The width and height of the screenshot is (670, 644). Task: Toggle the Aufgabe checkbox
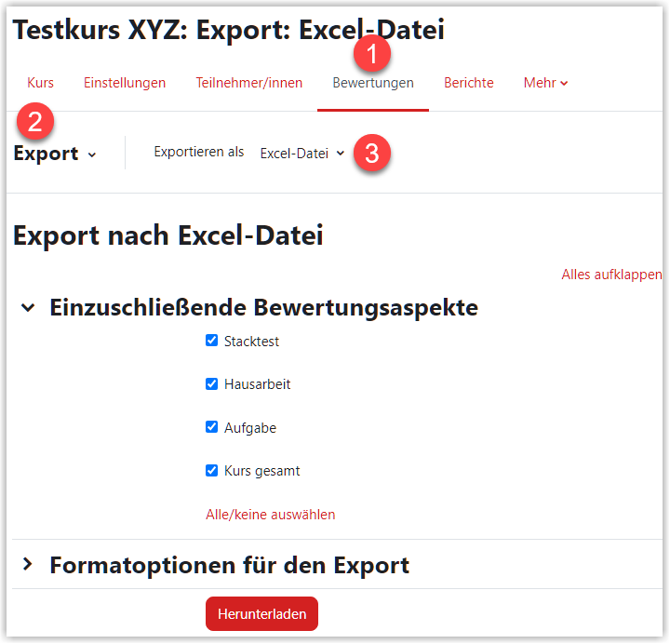pos(211,427)
